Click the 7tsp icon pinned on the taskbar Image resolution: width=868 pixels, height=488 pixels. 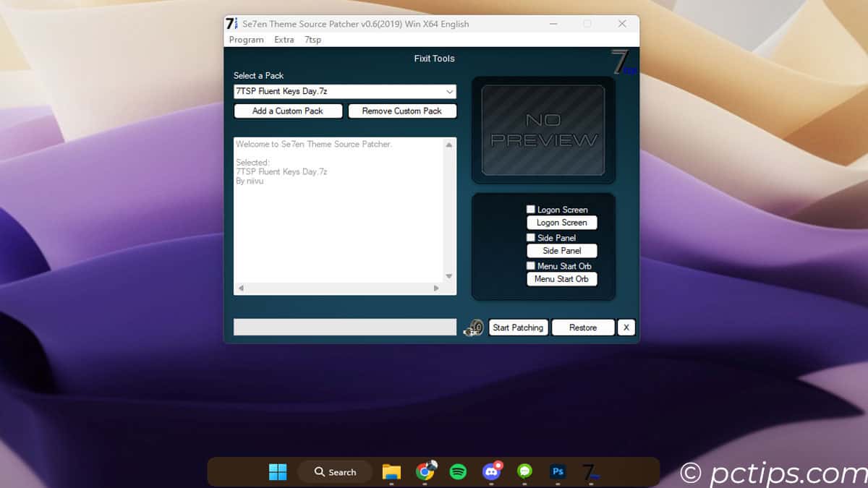[590, 471]
